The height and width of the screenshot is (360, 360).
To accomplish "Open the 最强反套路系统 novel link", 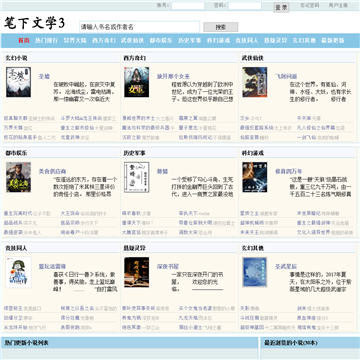I will (257, 128).
